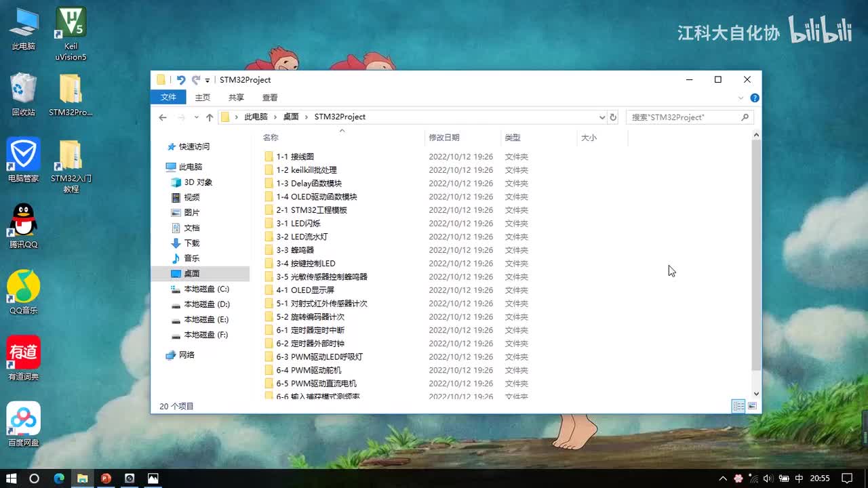The height and width of the screenshot is (488, 868).
Task: Select 本地磁盘 (D:) in navigation pane
Action: (207, 304)
